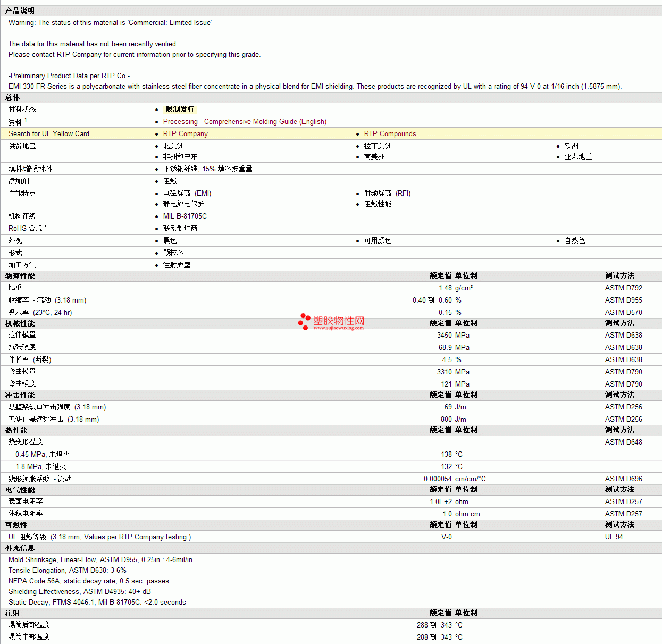
Task: Open the RTP Compounds link
Action: click(x=390, y=133)
